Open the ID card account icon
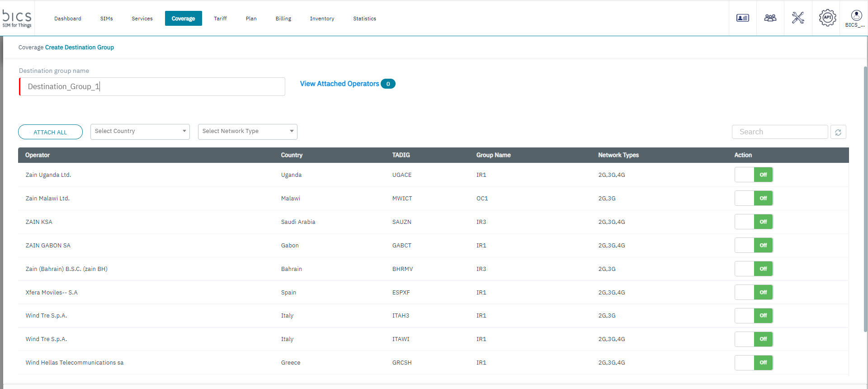The image size is (868, 389). [x=742, y=18]
